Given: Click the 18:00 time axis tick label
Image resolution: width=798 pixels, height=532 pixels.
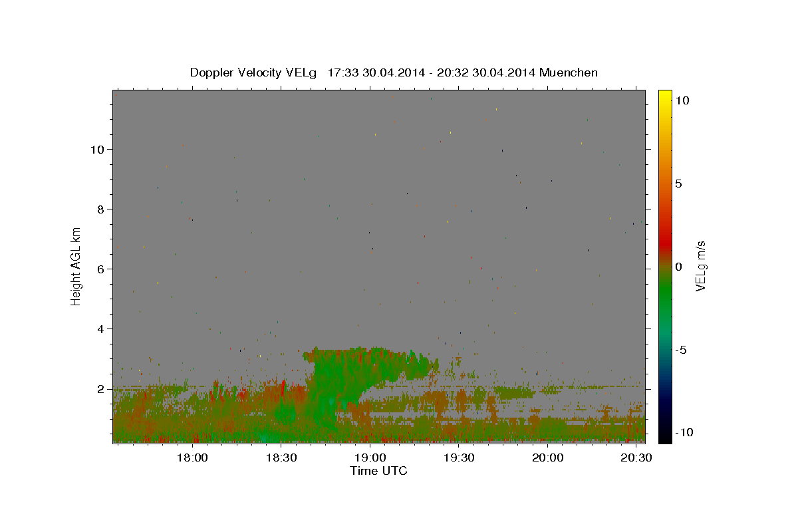Looking at the screenshot, I should click(193, 458).
